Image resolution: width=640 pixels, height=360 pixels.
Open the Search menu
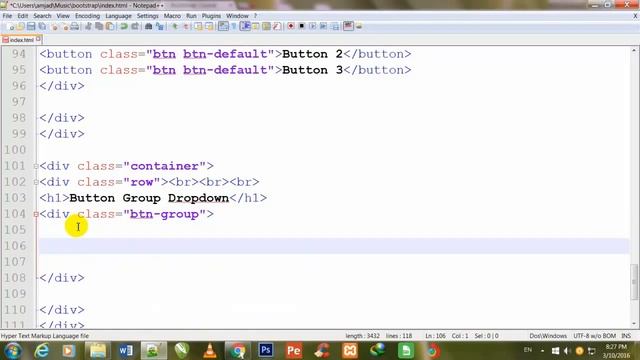point(42,16)
